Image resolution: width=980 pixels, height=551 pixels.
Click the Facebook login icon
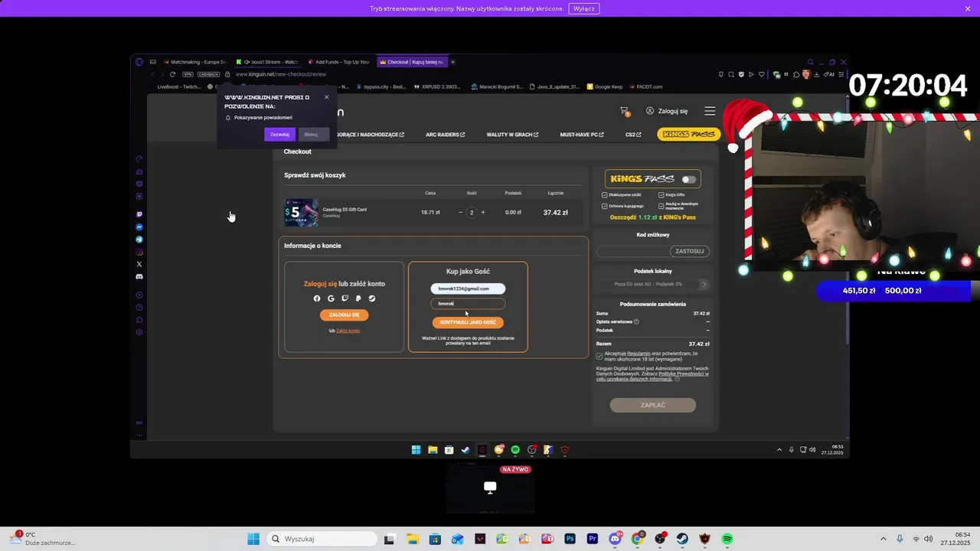coord(317,298)
